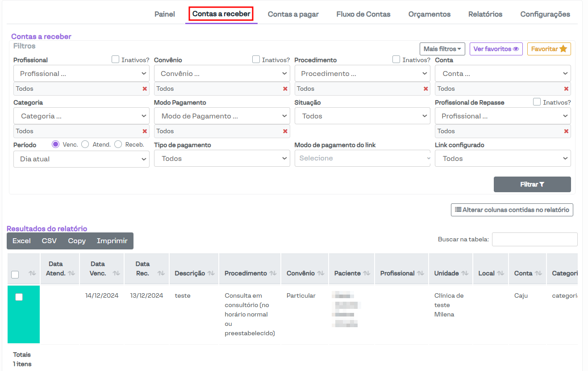This screenshot has width=588, height=371.
Task: Clear the 'Todos' tag under Modo Pagamento
Action: coord(285,131)
